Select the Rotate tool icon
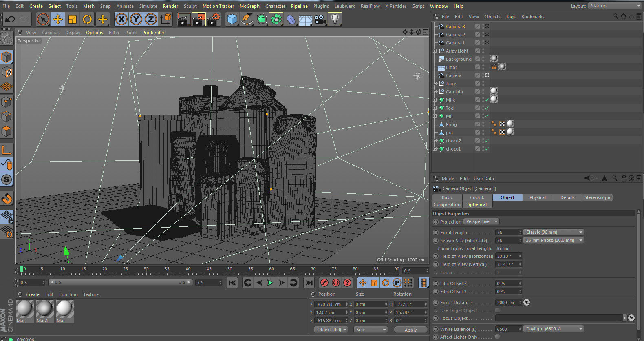The width and height of the screenshot is (644, 341). point(87,19)
